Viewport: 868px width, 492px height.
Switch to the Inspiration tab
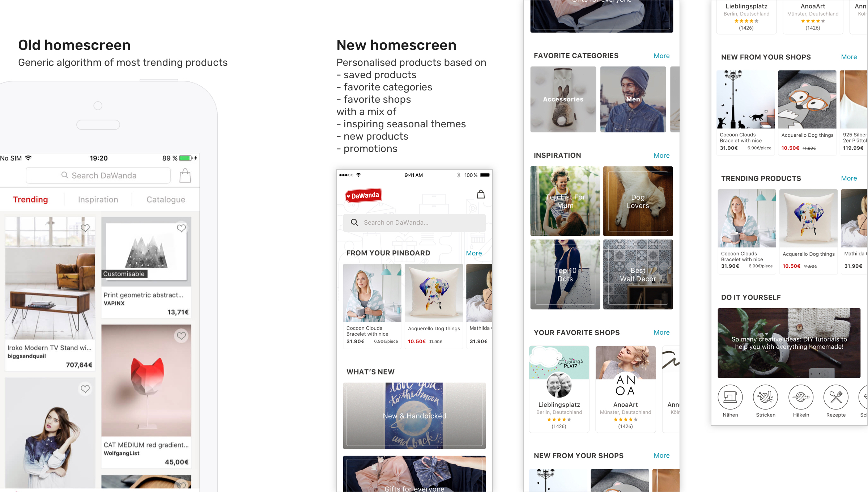[x=98, y=200]
